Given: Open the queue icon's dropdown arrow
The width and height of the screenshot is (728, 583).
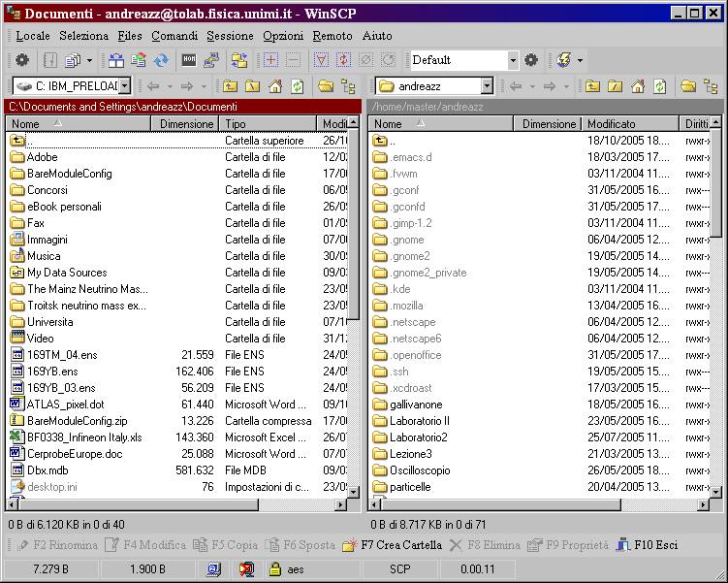Looking at the screenshot, I should (89, 60).
